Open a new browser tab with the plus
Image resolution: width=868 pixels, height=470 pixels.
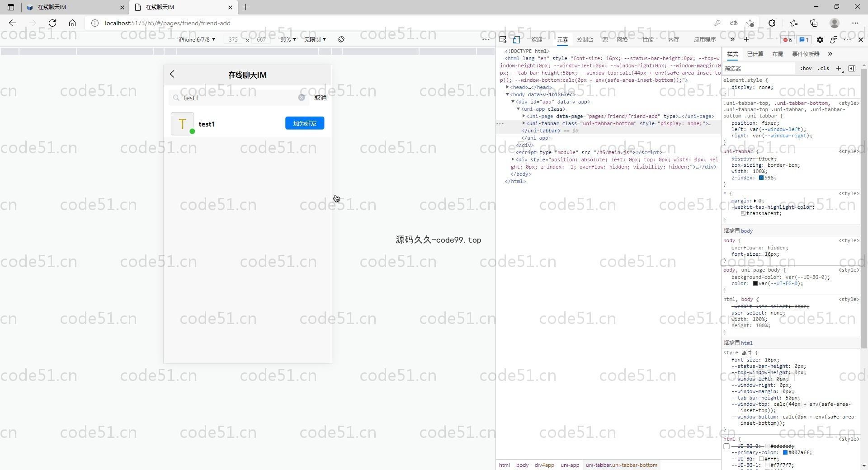coord(246,7)
